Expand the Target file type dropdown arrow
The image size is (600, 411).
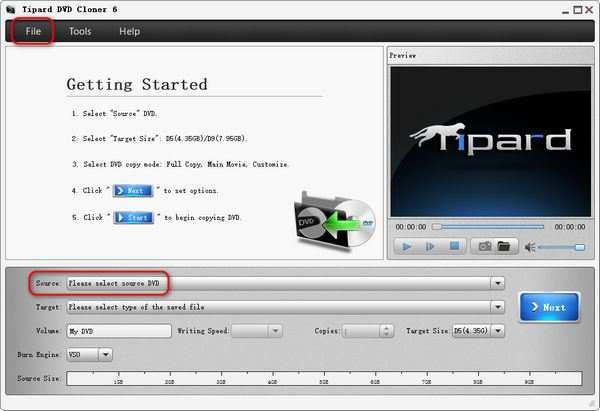coord(497,307)
